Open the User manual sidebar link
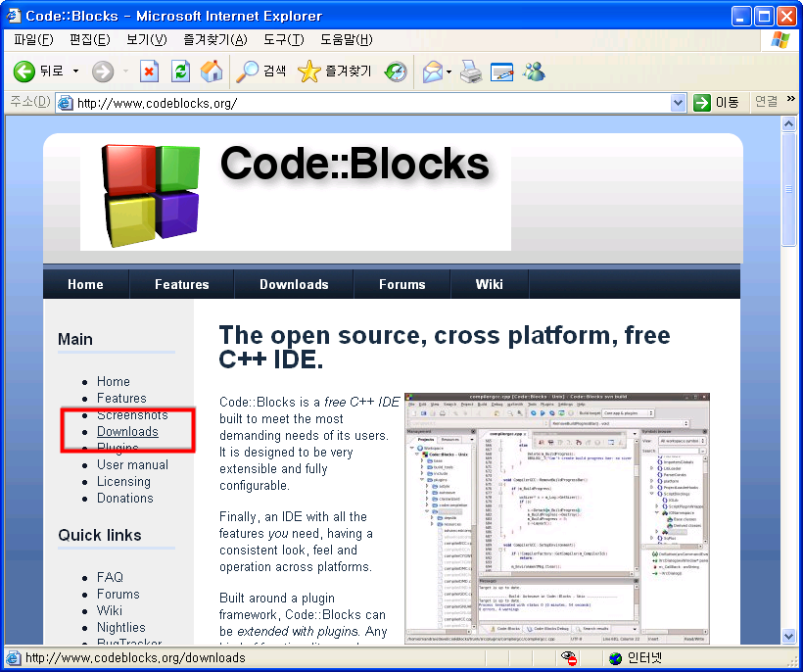This screenshot has width=803, height=672. pos(132,465)
